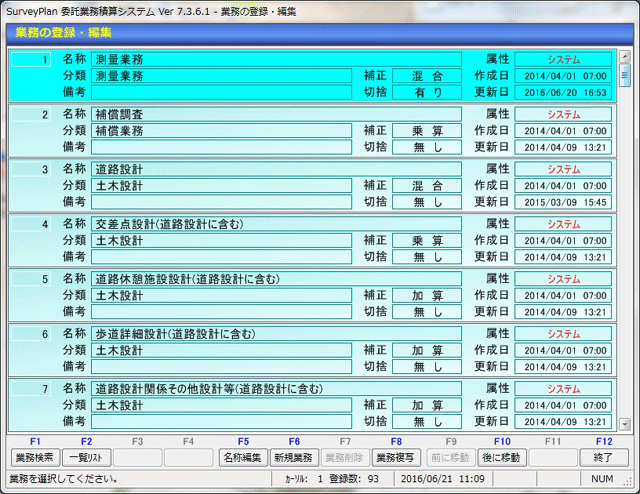Click row number 3 cell
640x494 pixels.
(31, 169)
